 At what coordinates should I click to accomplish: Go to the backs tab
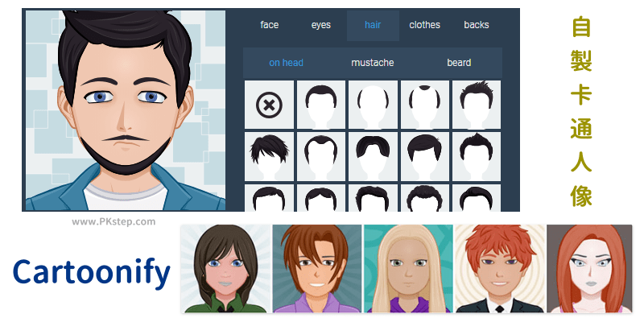(x=477, y=25)
